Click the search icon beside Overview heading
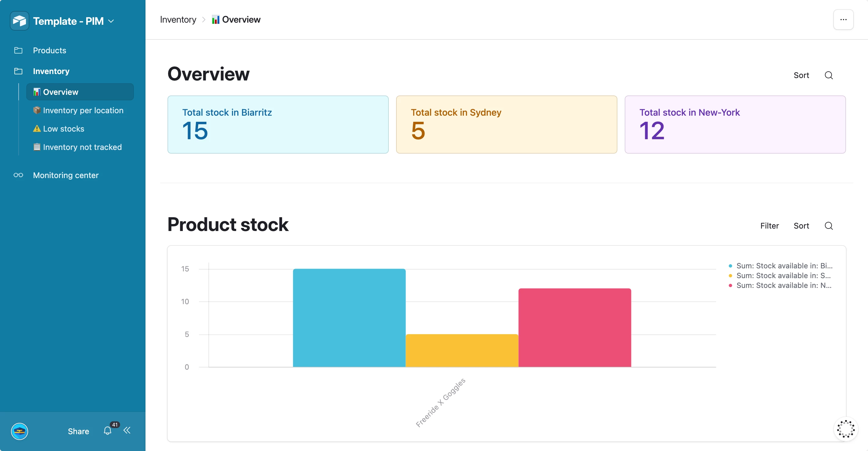 (x=829, y=75)
